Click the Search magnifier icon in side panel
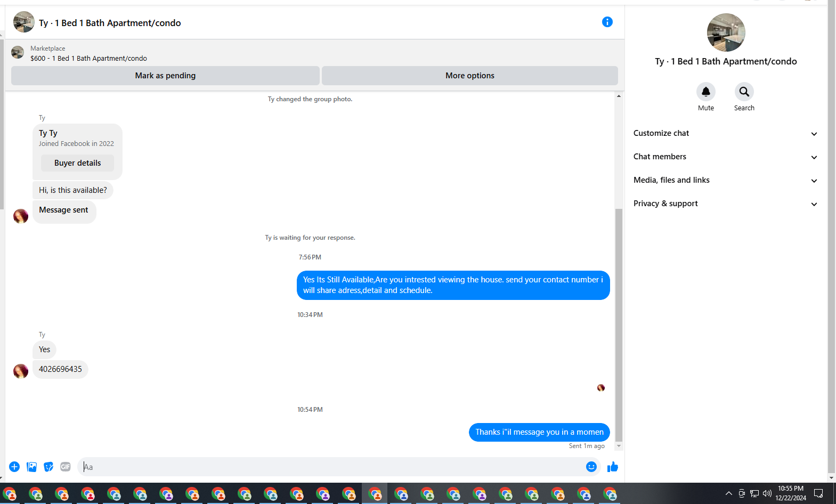Viewport: 836px width, 504px height. (744, 92)
